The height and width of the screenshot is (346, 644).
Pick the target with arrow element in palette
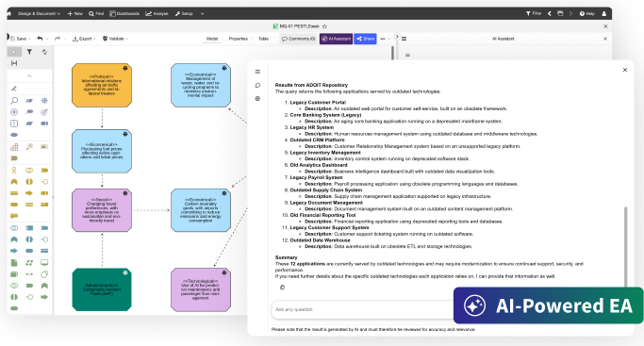pos(44,112)
